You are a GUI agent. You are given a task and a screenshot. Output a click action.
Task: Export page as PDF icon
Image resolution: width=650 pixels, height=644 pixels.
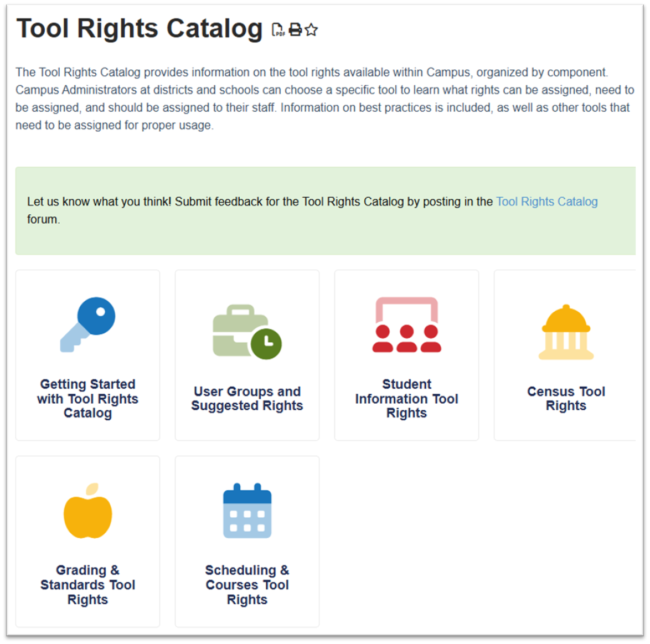click(x=278, y=30)
